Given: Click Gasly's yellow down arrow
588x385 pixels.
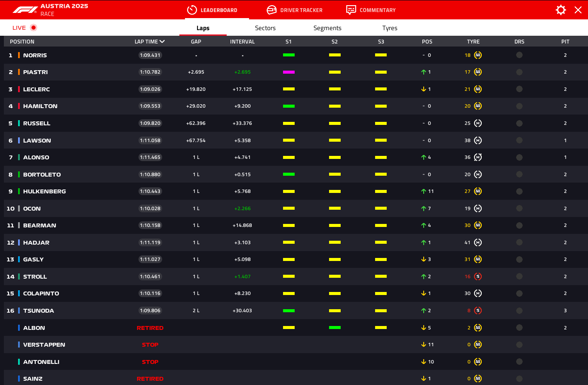Looking at the screenshot, I should pyautogui.click(x=424, y=259).
